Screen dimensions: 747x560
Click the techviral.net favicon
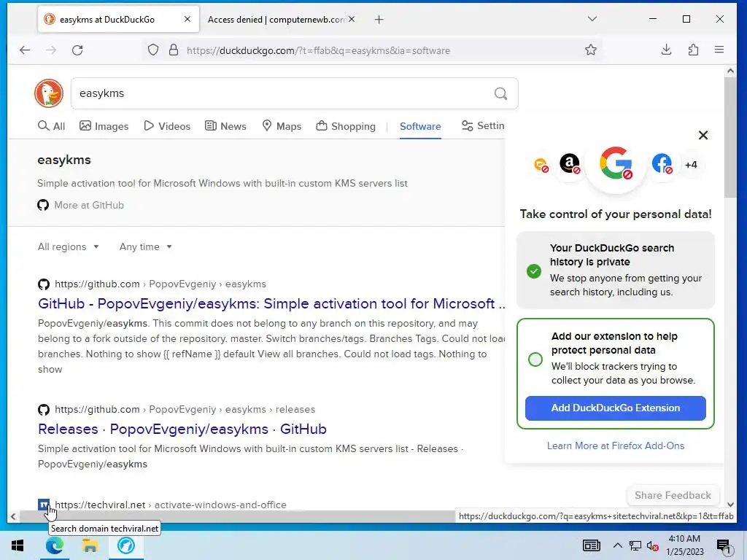43,505
